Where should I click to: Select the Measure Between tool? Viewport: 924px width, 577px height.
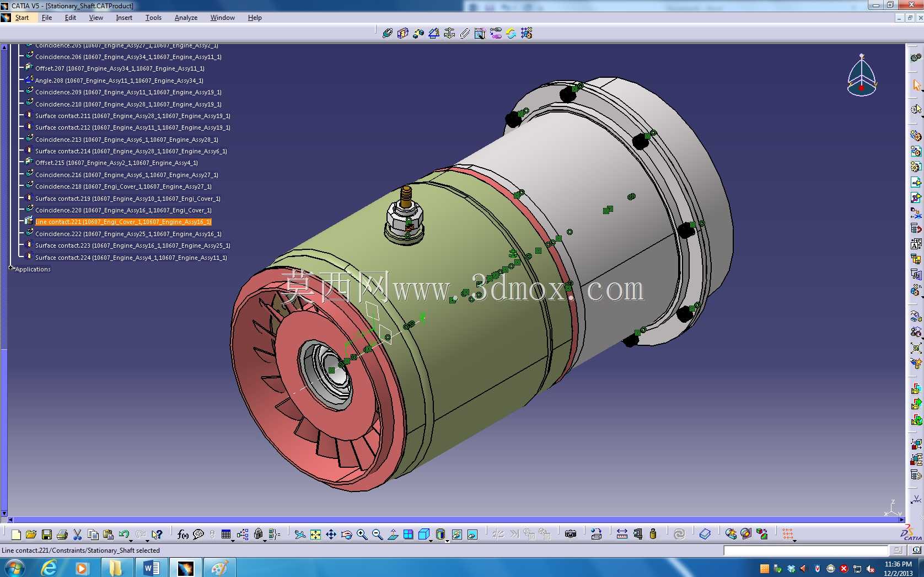click(x=622, y=534)
